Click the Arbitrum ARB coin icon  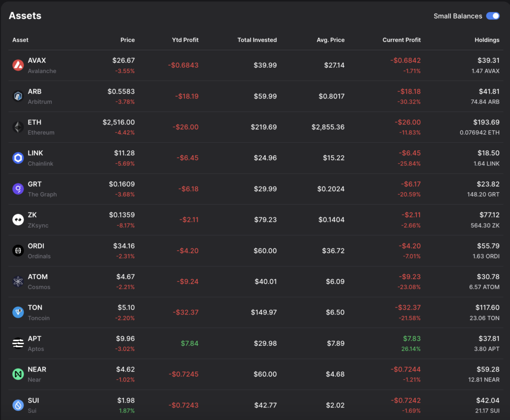pos(18,96)
